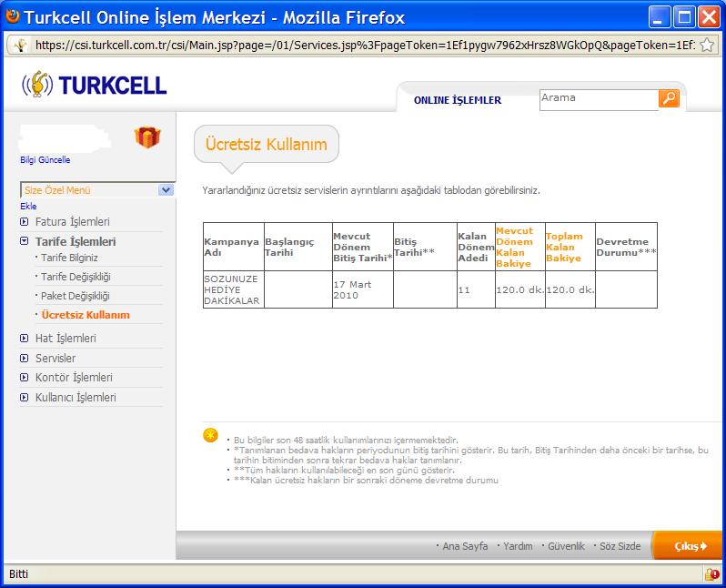This screenshot has width=726, height=588.
Task: Select Tarife Değişikliği submenu item
Action: (x=76, y=277)
